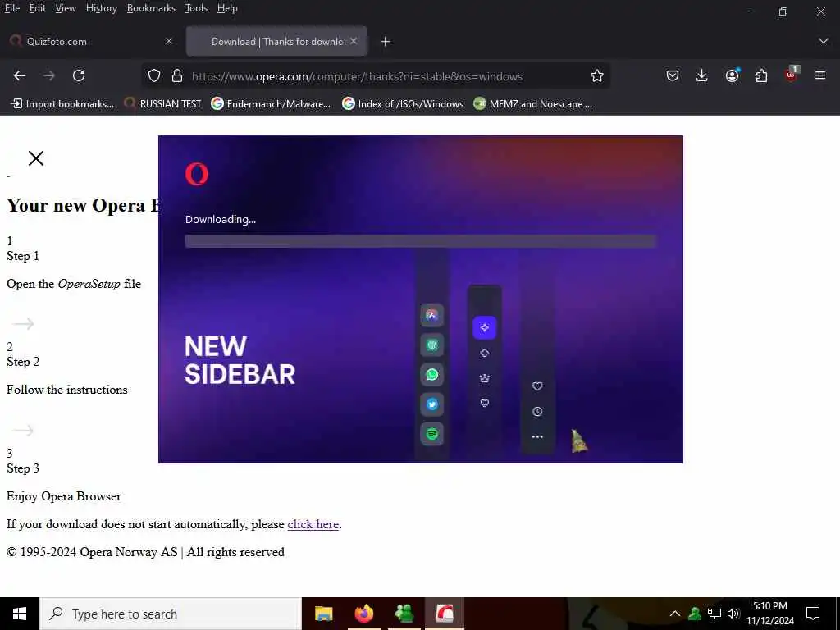Click the Downloading progress bar
The image size is (840, 630).
point(421,241)
